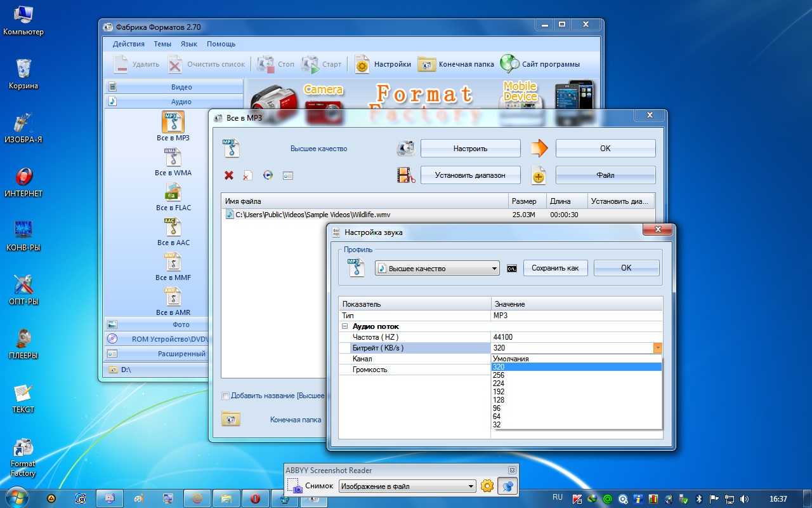Click the Opera icon in the taskbar
Viewport: 812px width, 508px height.
click(255, 498)
